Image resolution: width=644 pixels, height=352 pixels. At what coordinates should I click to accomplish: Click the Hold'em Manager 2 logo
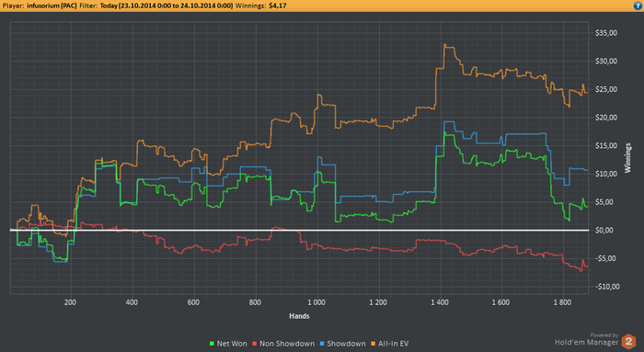point(628,341)
